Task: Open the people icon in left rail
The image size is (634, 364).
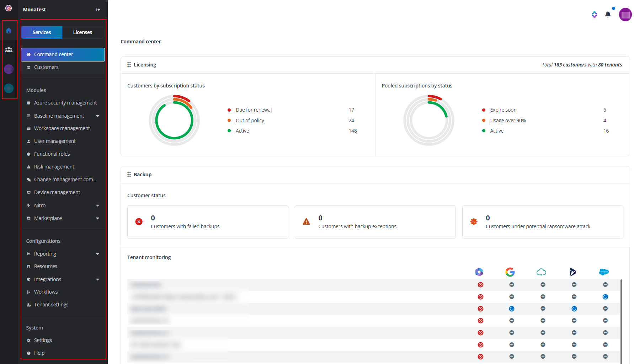Action: tap(9, 50)
